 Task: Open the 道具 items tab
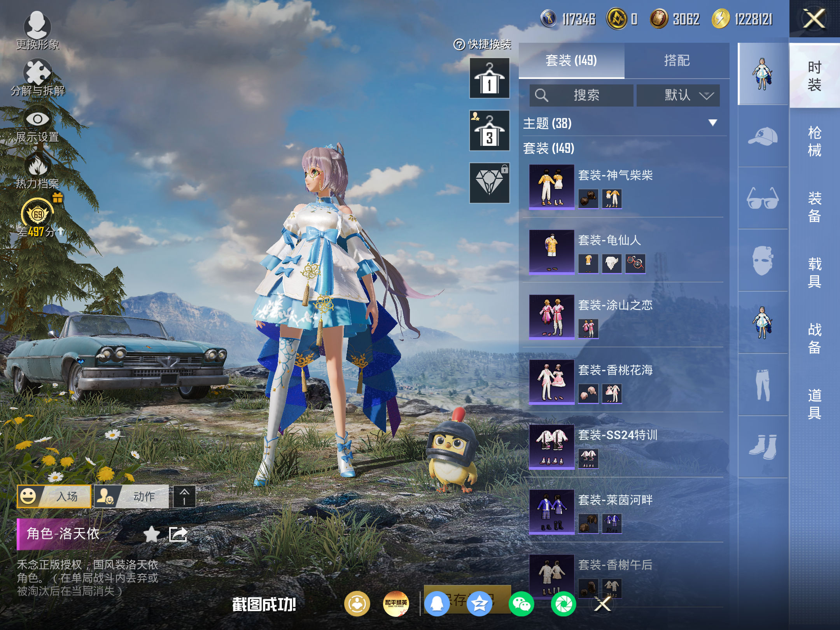[x=814, y=404]
